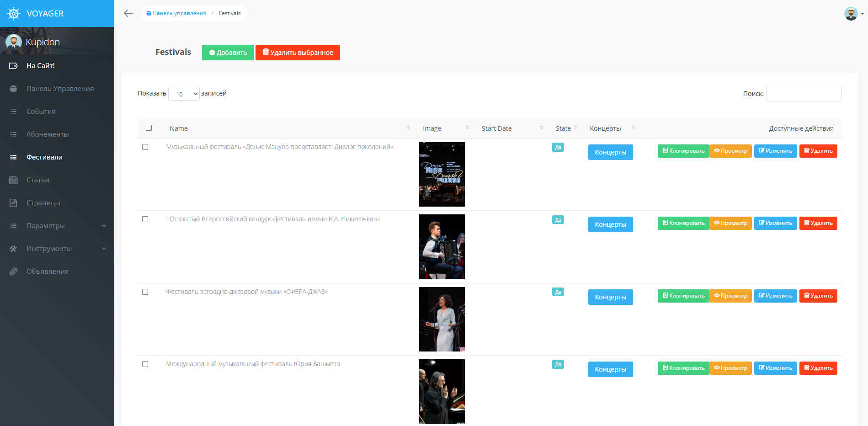Click Просмотр for the Юрия Башмета festival
The width and height of the screenshot is (868, 426).
(x=730, y=368)
